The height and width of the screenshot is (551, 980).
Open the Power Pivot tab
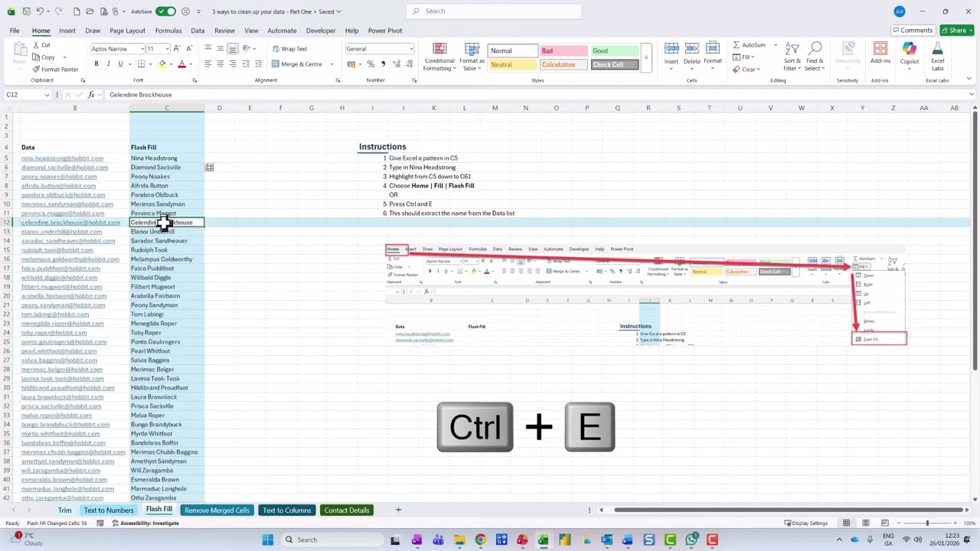point(384,31)
